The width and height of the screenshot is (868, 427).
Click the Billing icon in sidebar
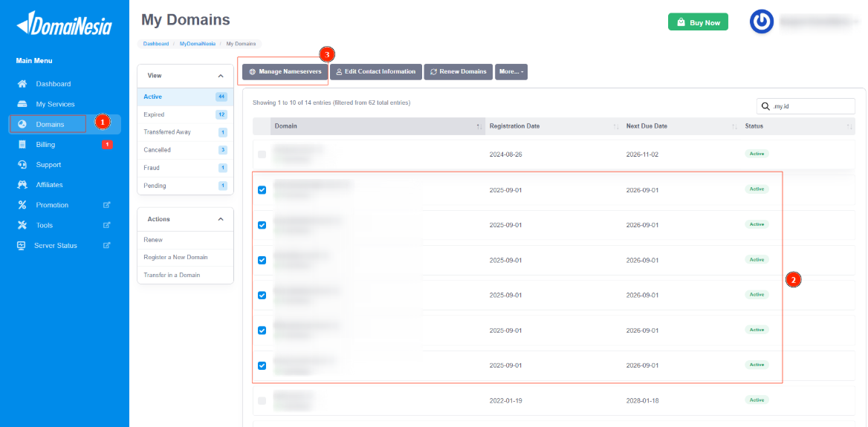pos(22,145)
